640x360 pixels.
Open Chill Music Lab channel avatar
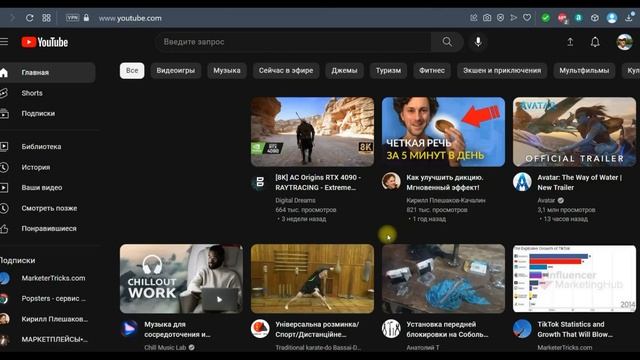click(129, 329)
